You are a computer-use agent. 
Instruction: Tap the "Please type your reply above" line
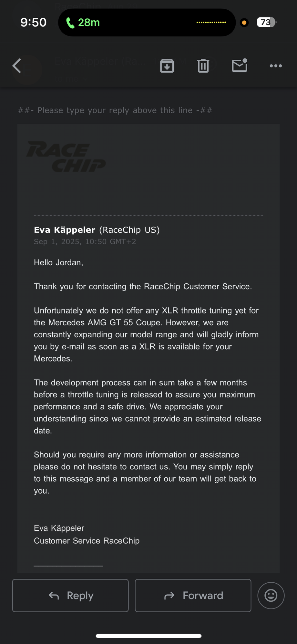[x=115, y=110]
